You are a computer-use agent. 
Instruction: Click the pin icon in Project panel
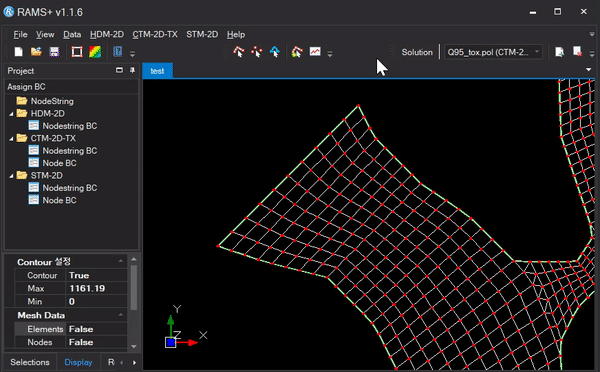pos(132,70)
